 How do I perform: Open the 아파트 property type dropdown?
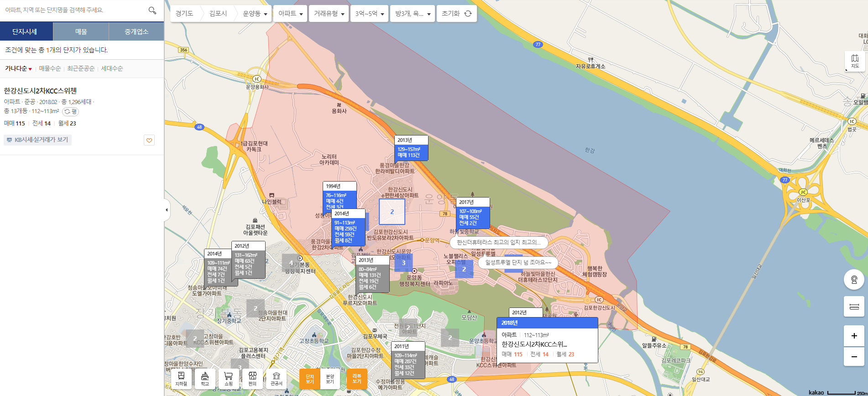[290, 14]
